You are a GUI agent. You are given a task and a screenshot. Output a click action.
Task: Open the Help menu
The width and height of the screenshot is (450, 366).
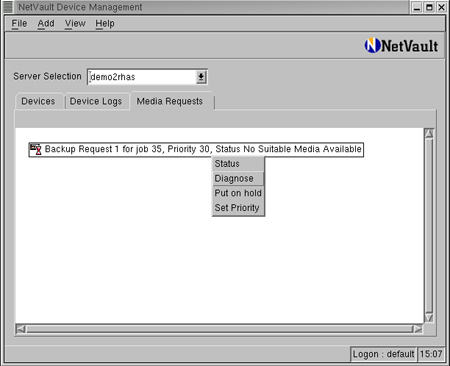coord(105,24)
